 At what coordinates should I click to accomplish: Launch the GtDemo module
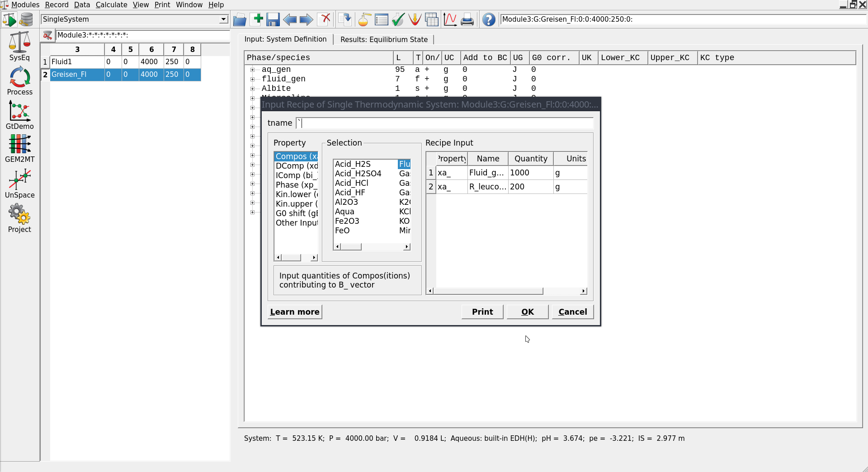pyautogui.click(x=19, y=115)
